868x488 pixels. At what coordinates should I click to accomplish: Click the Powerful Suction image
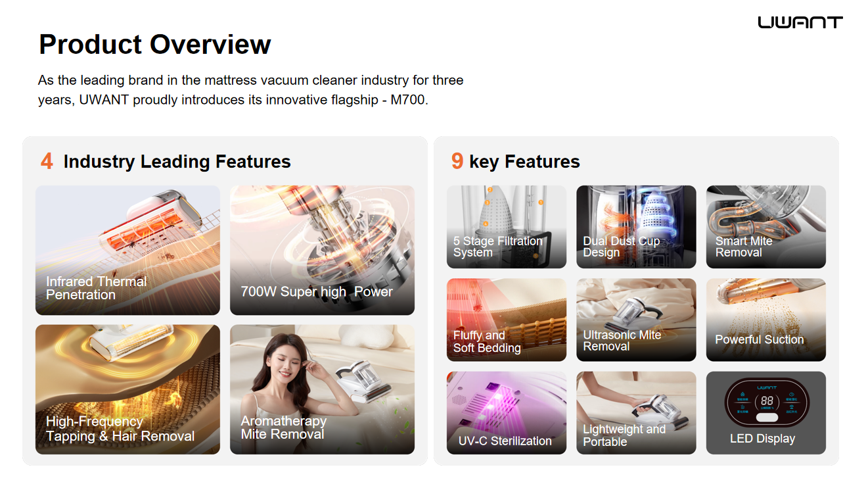765,320
